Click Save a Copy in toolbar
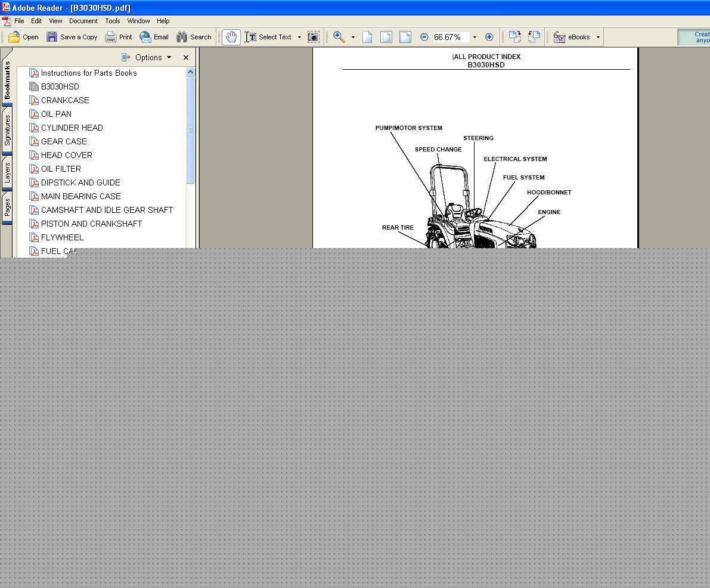Viewport: 710px width, 588px height. pos(72,37)
